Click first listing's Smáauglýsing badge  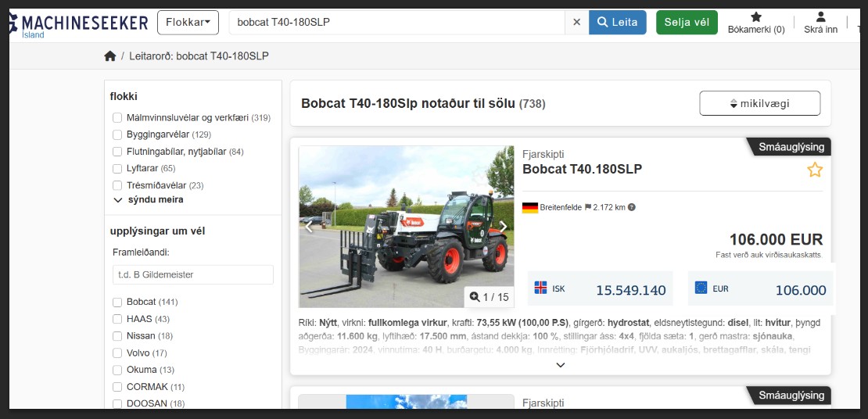pyautogui.click(x=789, y=147)
